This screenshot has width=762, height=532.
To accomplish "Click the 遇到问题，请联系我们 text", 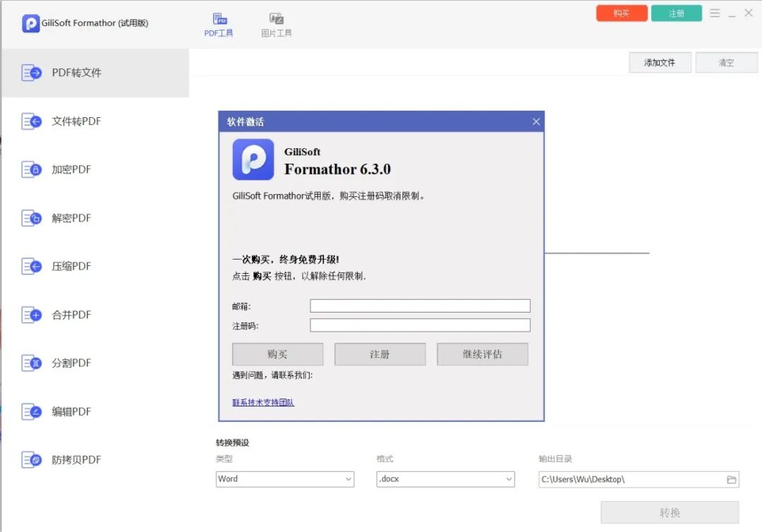I will point(272,375).
